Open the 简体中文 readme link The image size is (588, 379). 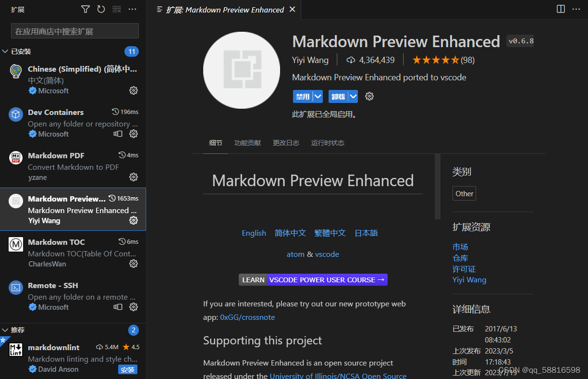(x=290, y=233)
